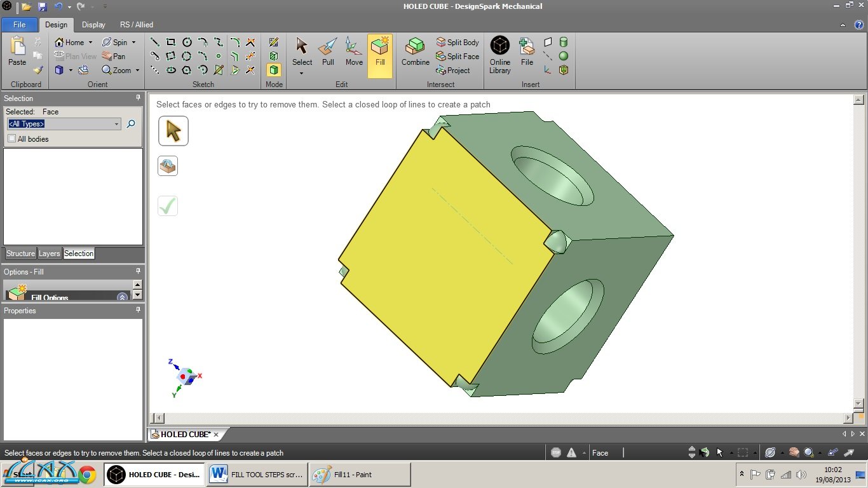Open the Structure tab
Viewport: 868px width, 488px height.
coord(20,254)
